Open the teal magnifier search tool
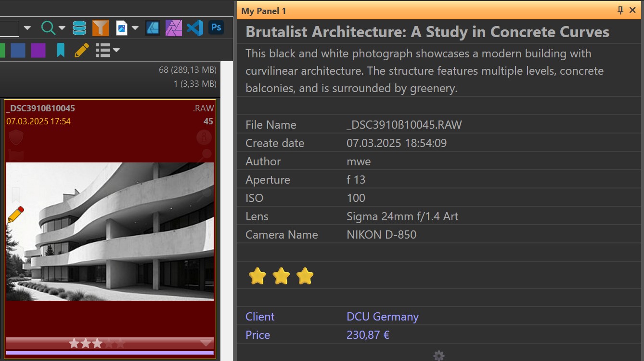644x361 pixels. click(48, 28)
